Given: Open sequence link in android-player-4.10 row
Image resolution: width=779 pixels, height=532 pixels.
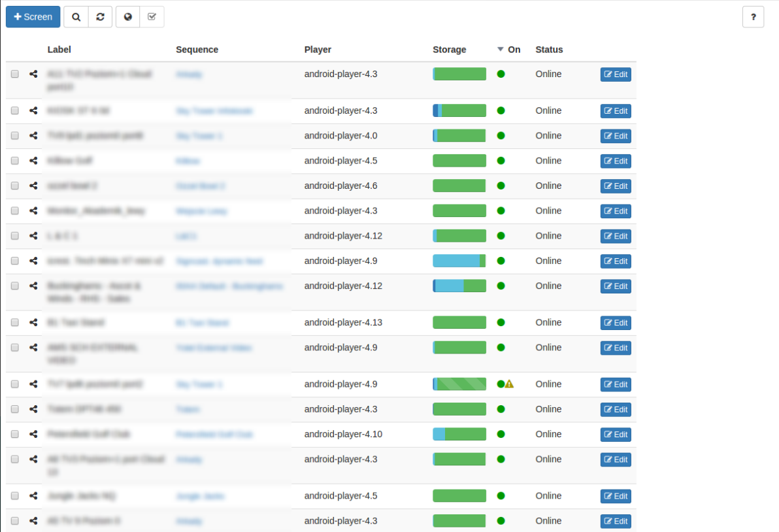Looking at the screenshot, I should (x=214, y=435).
